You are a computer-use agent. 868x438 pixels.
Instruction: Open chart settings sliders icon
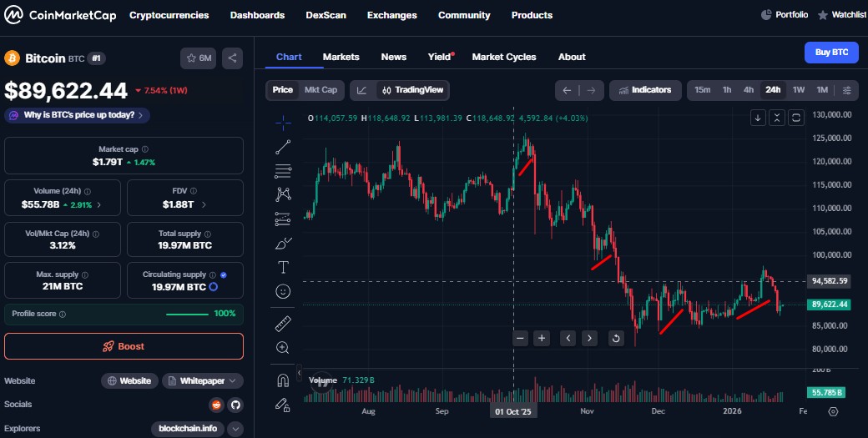847,90
